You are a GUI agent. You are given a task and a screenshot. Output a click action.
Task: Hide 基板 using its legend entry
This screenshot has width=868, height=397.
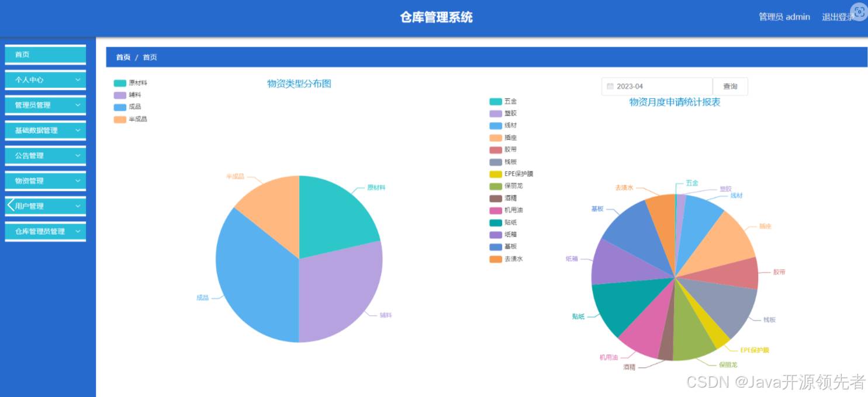click(503, 246)
